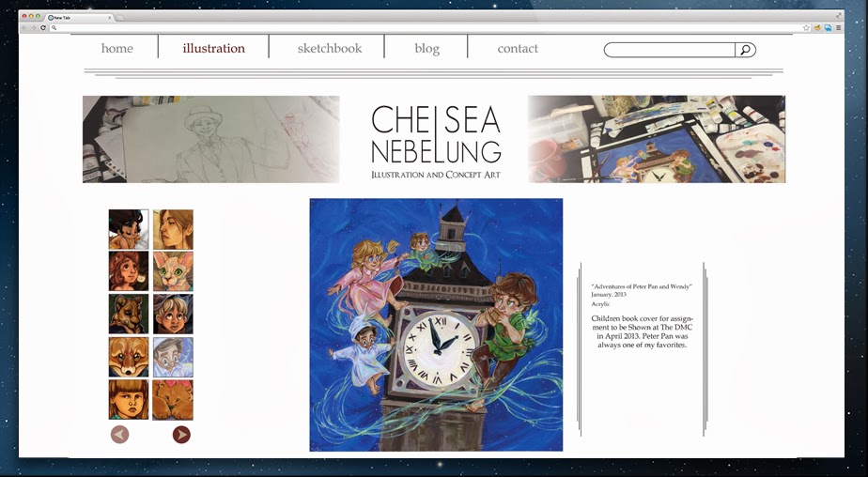Open the browser menu icon
868x477 pixels.
(x=839, y=27)
